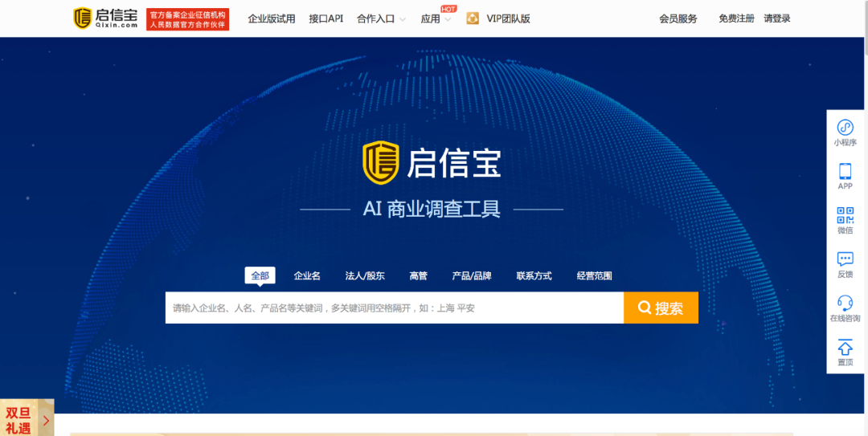The image size is (868, 436).
Task: Click the 置顶 back-to-top arrow icon
Action: (845, 347)
